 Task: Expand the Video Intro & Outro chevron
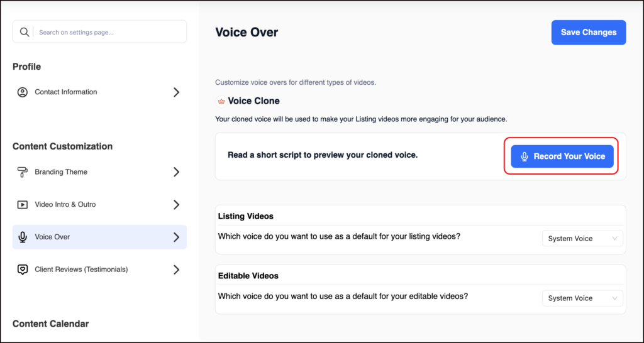coord(176,205)
